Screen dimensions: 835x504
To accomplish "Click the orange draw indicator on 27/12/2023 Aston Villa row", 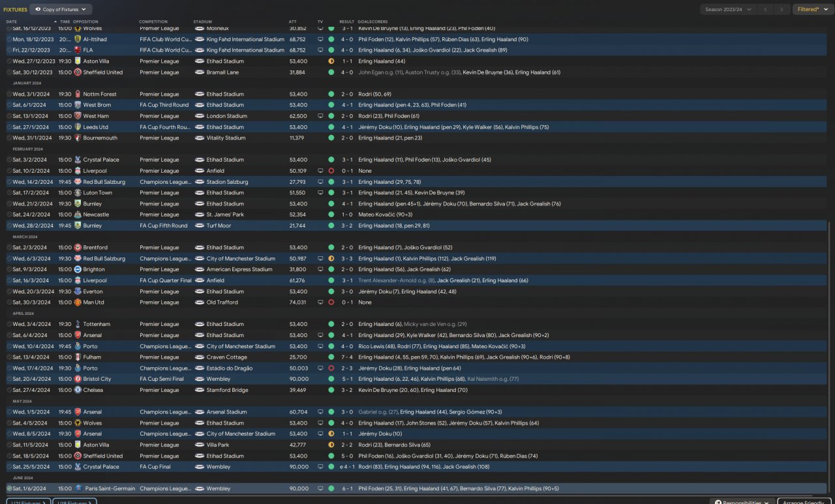I will 331,61.
